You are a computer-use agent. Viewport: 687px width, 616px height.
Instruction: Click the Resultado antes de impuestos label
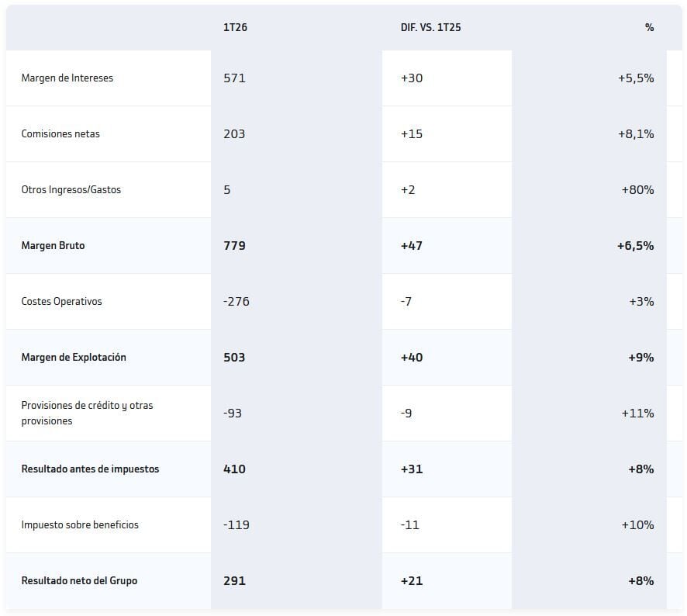tap(90, 469)
